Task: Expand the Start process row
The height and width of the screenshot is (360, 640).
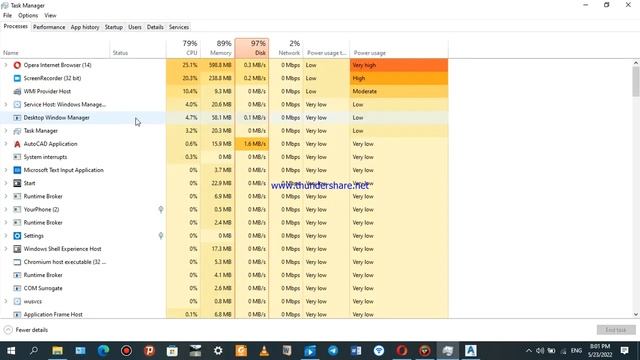Action: [6, 183]
